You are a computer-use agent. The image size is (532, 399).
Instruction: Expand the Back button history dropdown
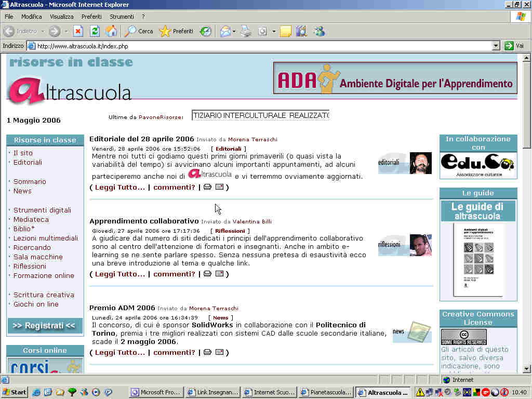click(43, 32)
